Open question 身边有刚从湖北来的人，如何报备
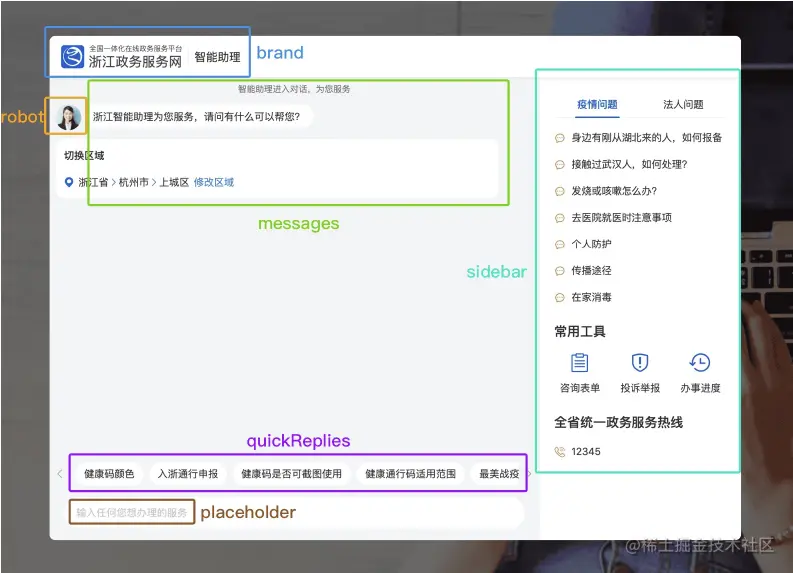Screen dimensions: 793x573 coord(646,138)
